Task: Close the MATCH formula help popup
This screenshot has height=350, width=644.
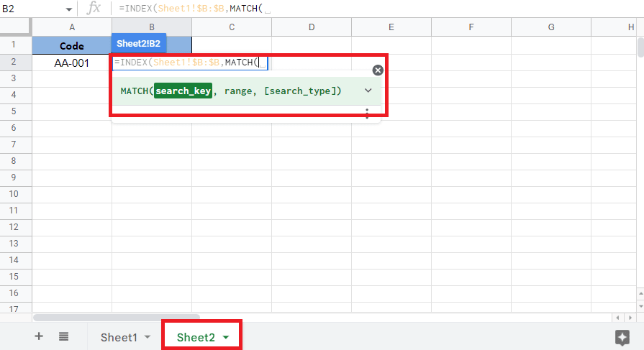Action: tap(378, 70)
